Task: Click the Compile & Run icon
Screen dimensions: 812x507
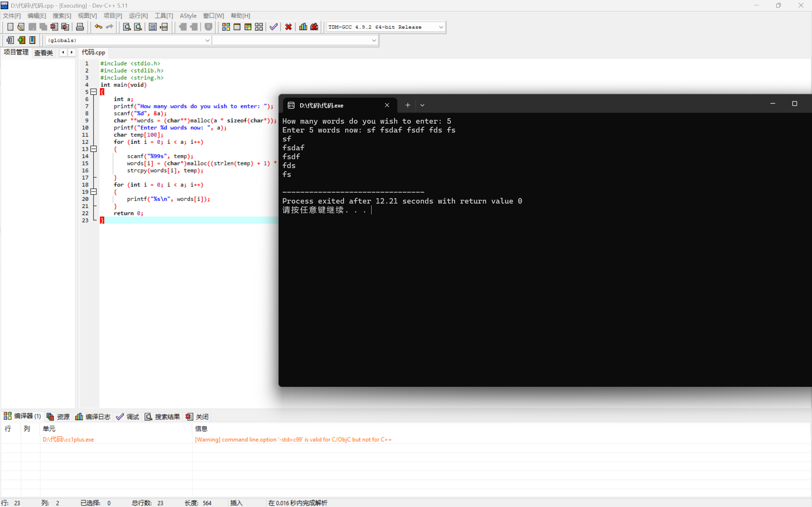Action: coord(248,27)
